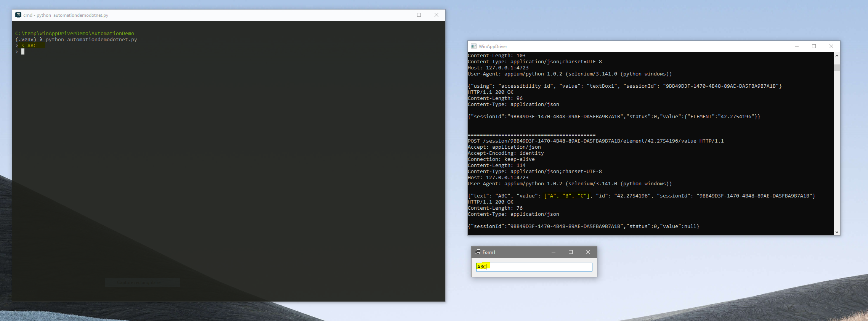
Task: Click the cmd terminal prompt cursor line
Action: point(23,52)
